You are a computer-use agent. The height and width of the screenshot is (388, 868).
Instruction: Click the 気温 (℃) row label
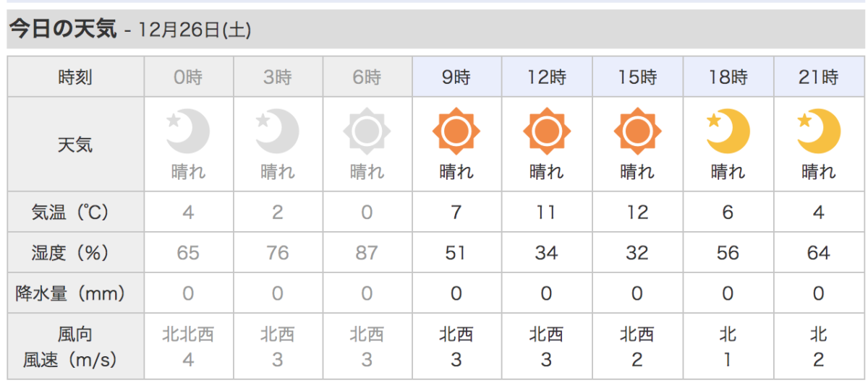coord(75,212)
